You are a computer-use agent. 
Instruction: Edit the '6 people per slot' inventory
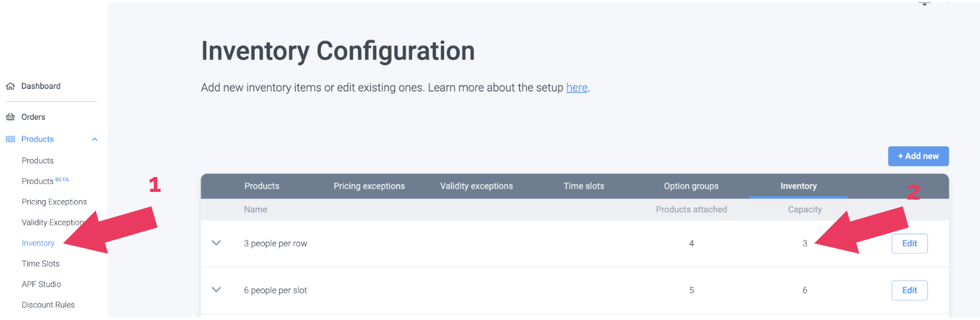click(909, 290)
